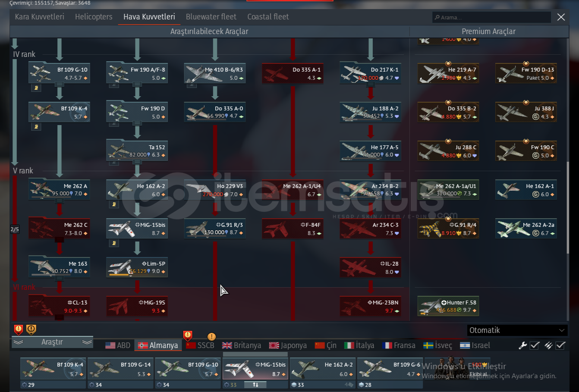Select premium Hunter F.58 card
This screenshot has height=392, width=579.
pyautogui.click(x=448, y=306)
